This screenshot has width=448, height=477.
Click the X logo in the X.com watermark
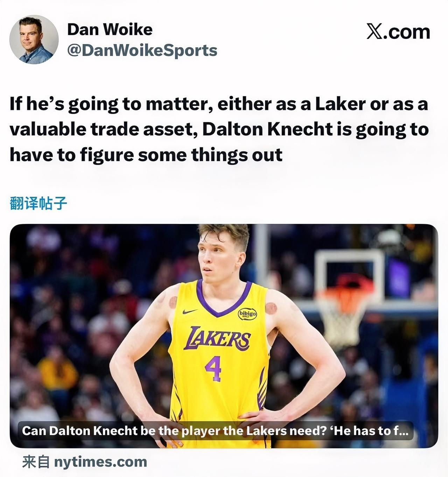pos(374,32)
